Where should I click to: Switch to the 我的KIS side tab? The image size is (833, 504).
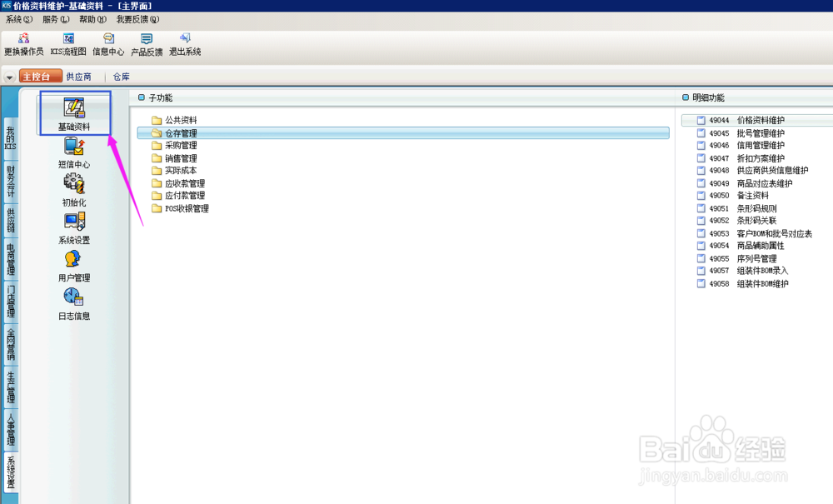[11, 138]
